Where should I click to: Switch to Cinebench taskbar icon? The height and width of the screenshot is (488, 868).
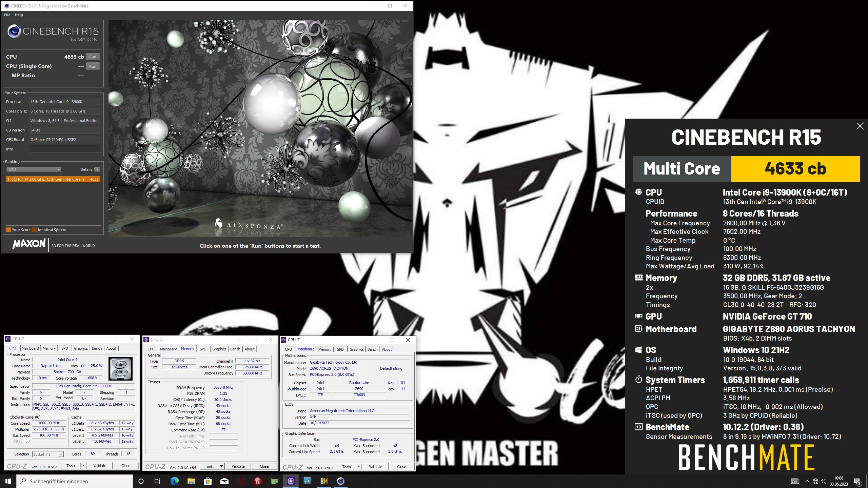point(340,481)
